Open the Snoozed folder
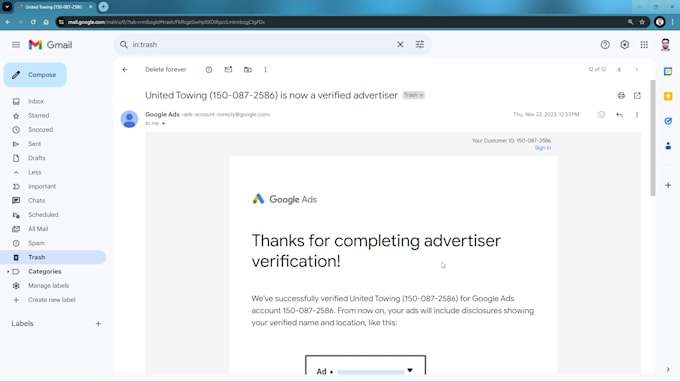This screenshot has width=680, height=382. point(40,130)
